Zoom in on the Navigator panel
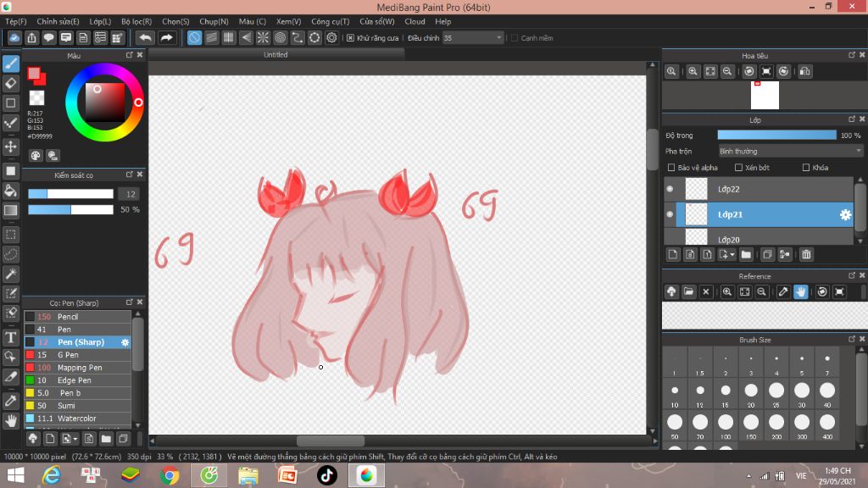The height and width of the screenshot is (488, 868). click(x=693, y=71)
